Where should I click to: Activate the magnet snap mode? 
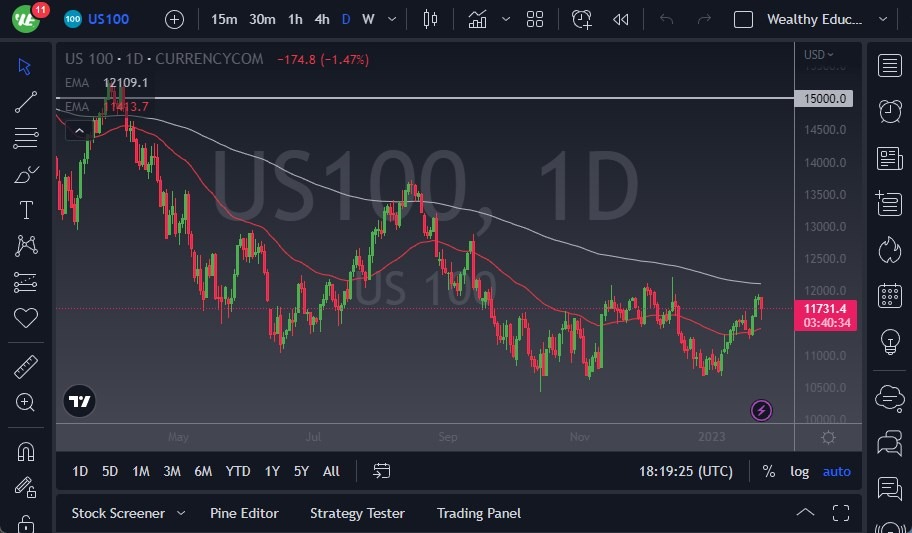[x=26, y=451]
